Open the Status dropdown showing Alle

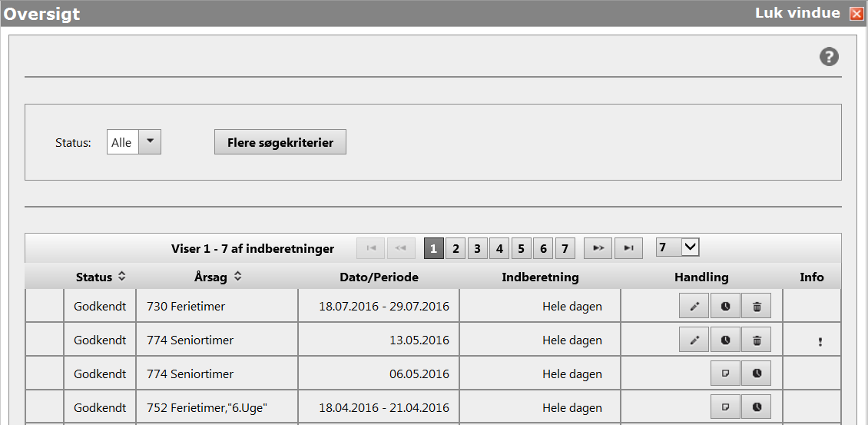tap(150, 142)
